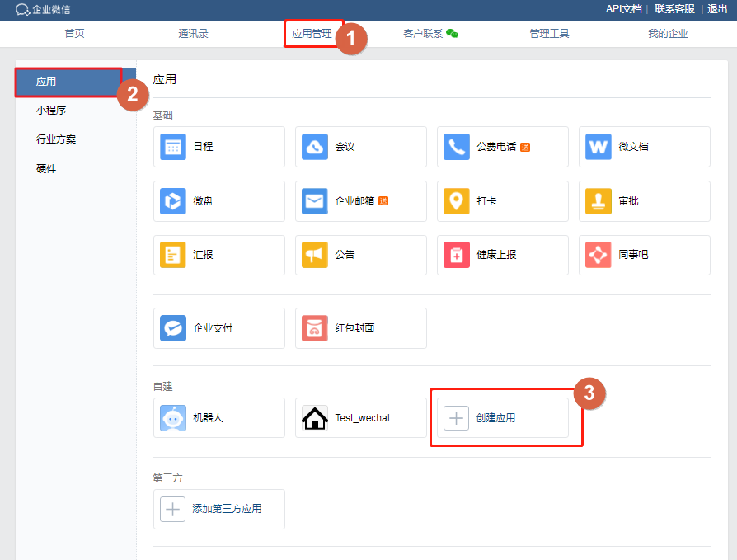Screen dimensions: 737x560
Task: Open the 企业邮箱 envelope icon
Action: [x=315, y=201]
